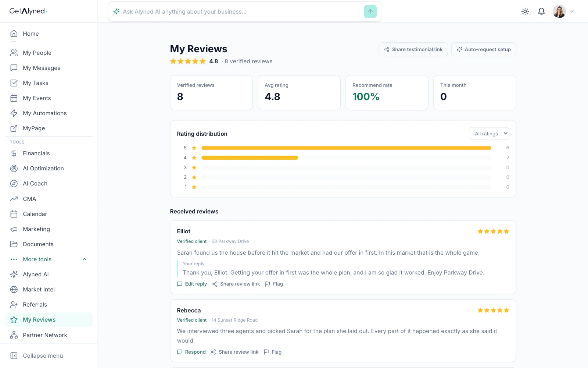Click the GetAlyned logo
588x368 pixels.
[x=28, y=11]
